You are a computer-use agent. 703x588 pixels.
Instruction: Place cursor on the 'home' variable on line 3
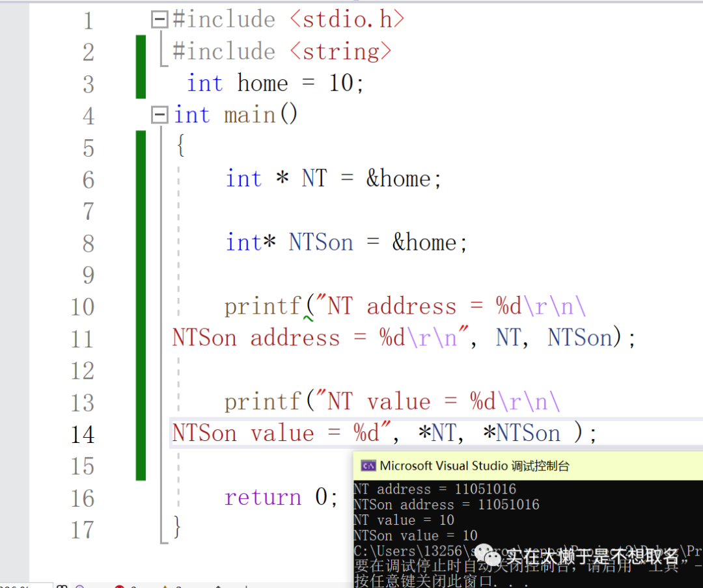coord(262,83)
